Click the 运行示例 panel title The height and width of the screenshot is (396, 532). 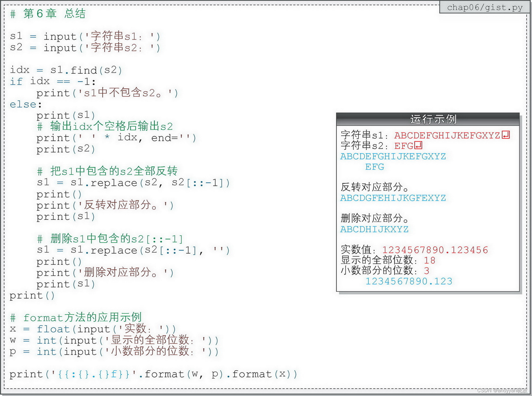coord(433,119)
